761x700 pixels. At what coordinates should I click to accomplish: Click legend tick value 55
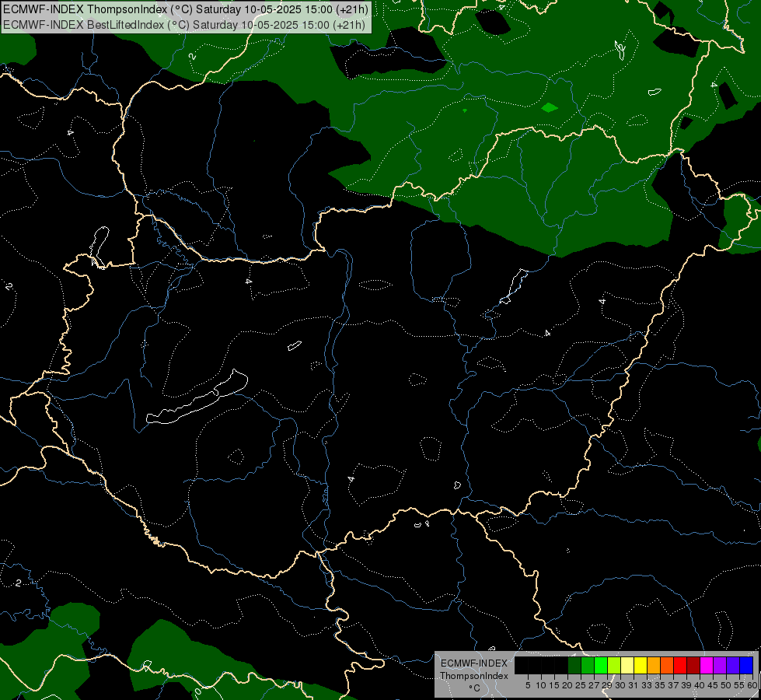click(739, 685)
